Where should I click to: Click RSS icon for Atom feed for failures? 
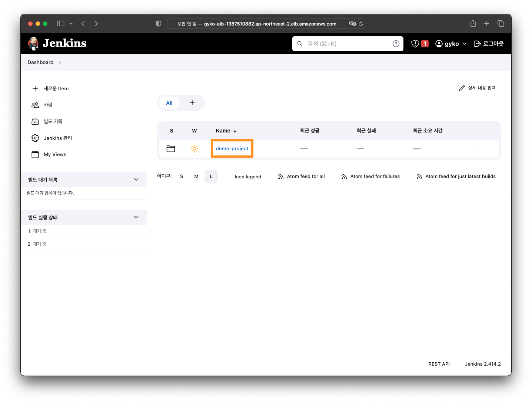(344, 177)
